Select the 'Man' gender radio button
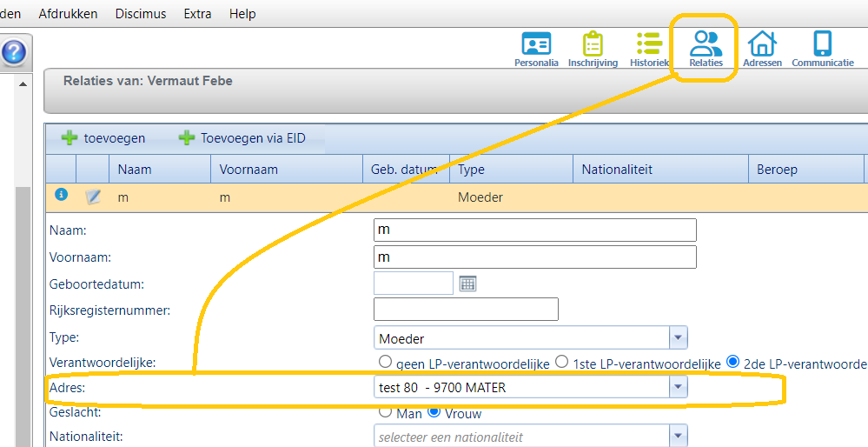868x447 pixels. tap(386, 412)
